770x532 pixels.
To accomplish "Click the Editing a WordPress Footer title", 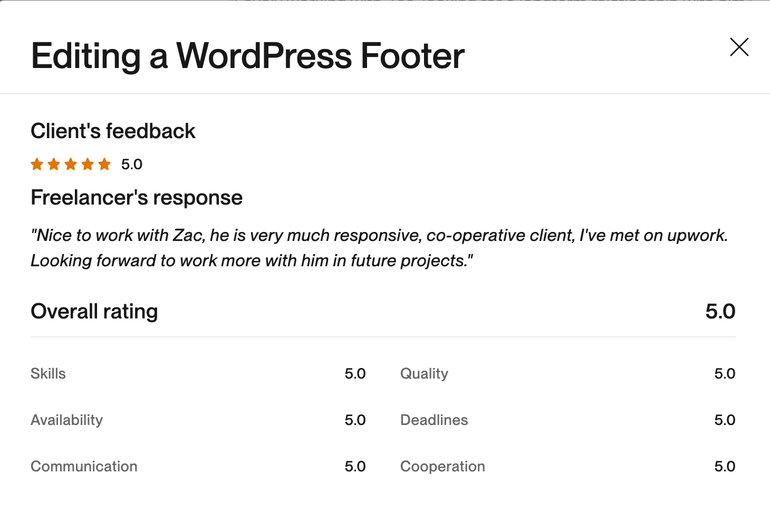I will (x=247, y=56).
